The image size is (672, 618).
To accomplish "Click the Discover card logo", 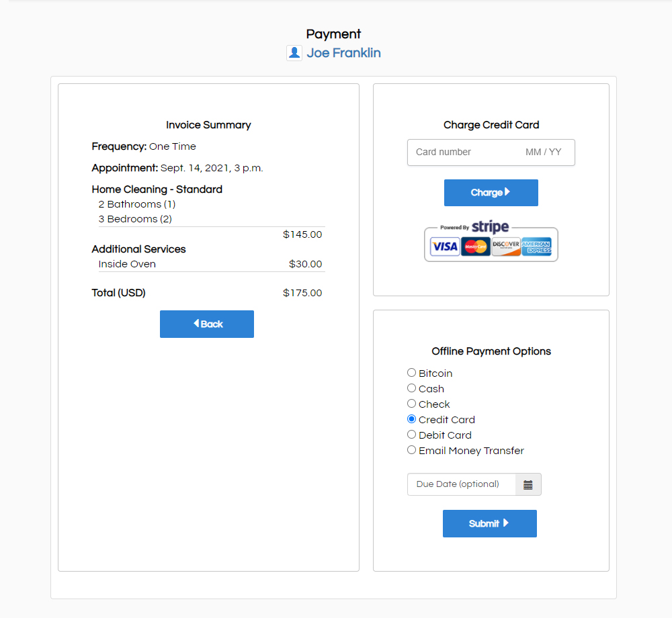I will coord(505,247).
